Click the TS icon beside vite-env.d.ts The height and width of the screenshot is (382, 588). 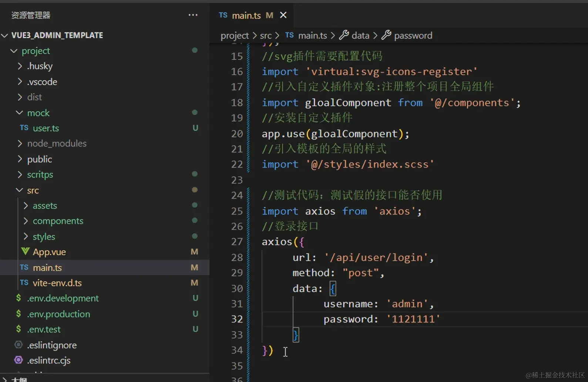pos(24,283)
